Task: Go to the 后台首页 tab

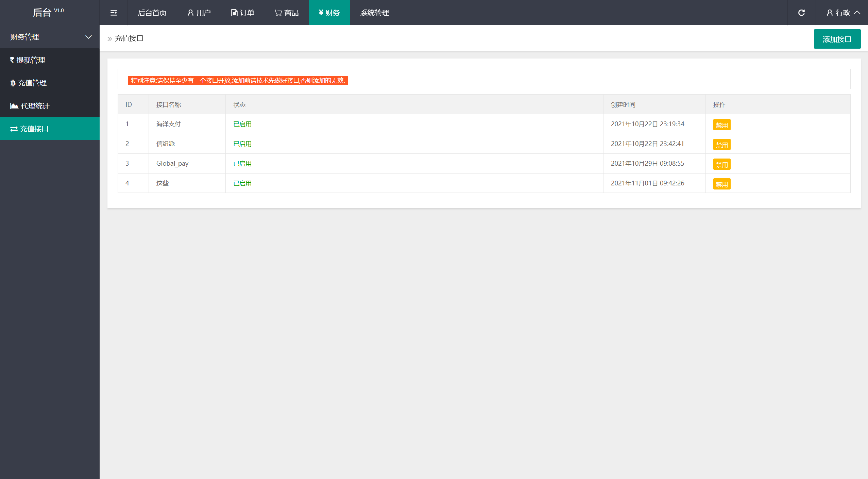Action: [x=152, y=13]
